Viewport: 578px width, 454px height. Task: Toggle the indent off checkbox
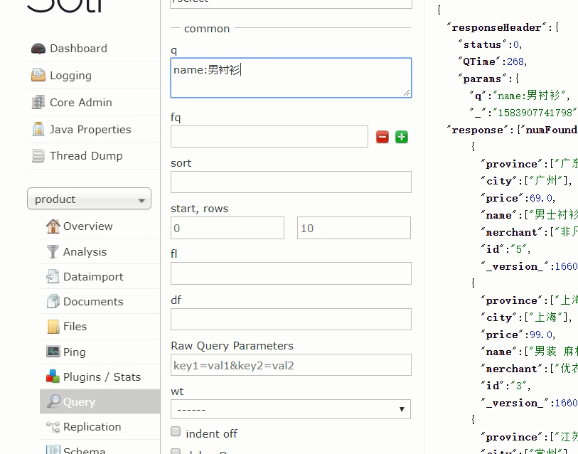click(x=176, y=431)
